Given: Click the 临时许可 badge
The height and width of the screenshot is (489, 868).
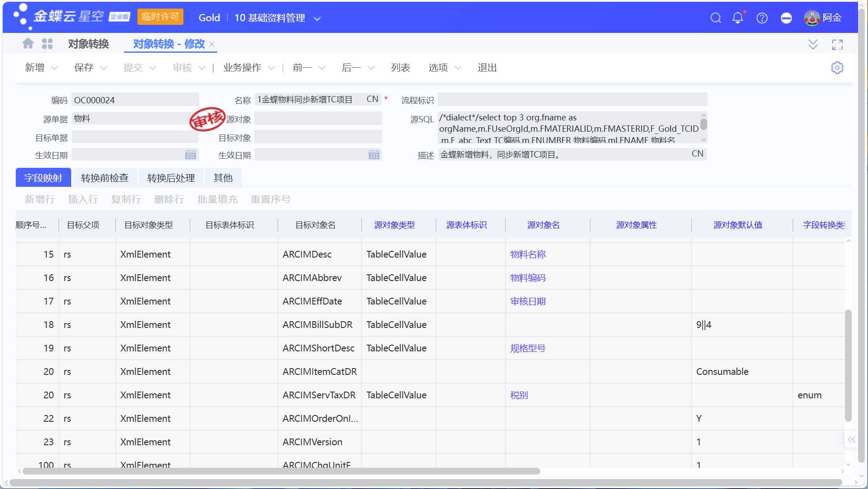Looking at the screenshot, I should pos(160,17).
